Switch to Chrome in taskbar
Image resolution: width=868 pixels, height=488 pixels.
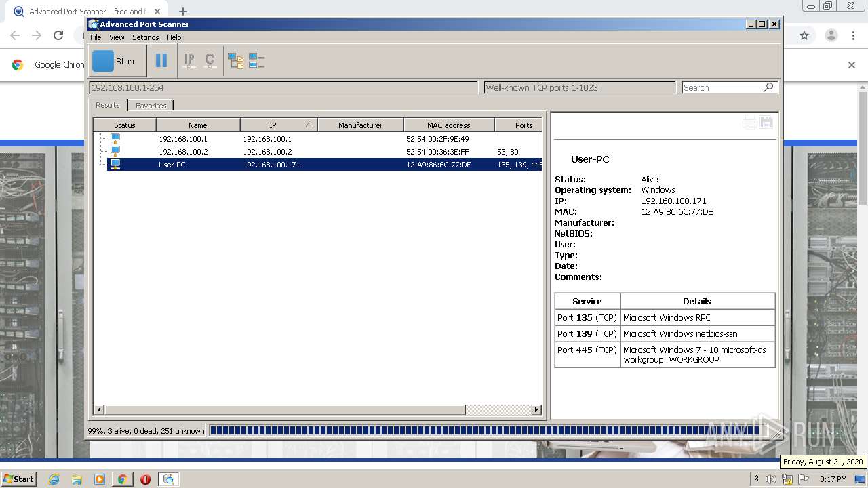[122, 479]
